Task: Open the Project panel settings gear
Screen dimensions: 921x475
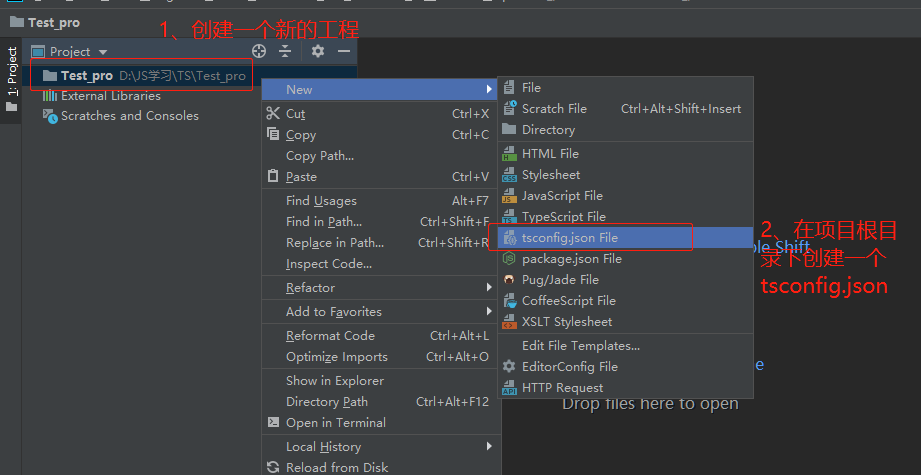Action: tap(318, 51)
